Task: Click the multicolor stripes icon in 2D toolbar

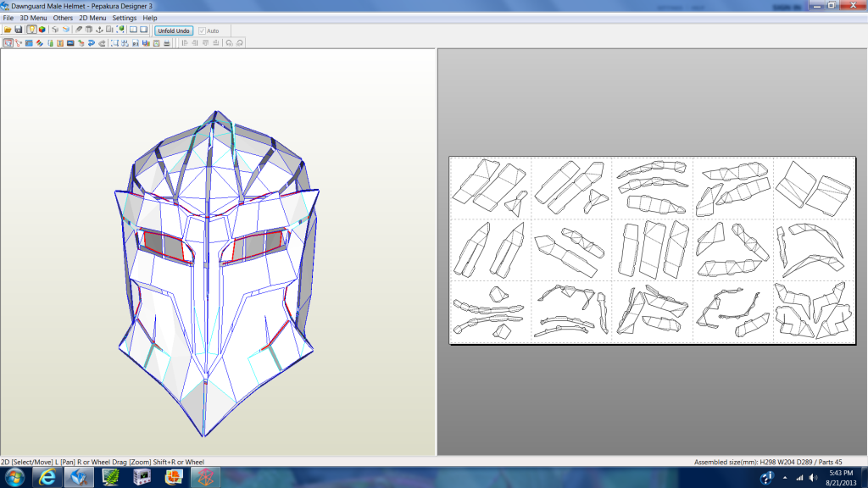Action: (x=39, y=43)
